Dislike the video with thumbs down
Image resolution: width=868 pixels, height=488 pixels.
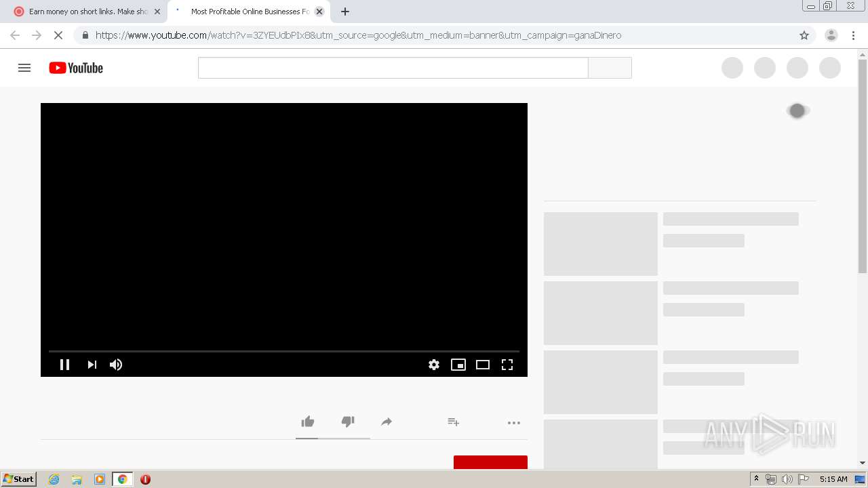tap(348, 422)
